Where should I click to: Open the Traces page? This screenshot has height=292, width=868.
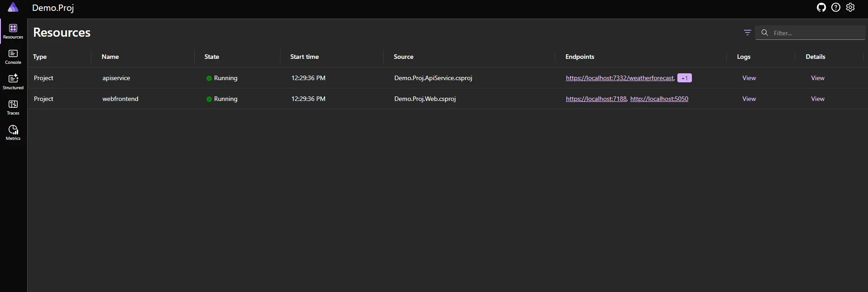[13, 107]
